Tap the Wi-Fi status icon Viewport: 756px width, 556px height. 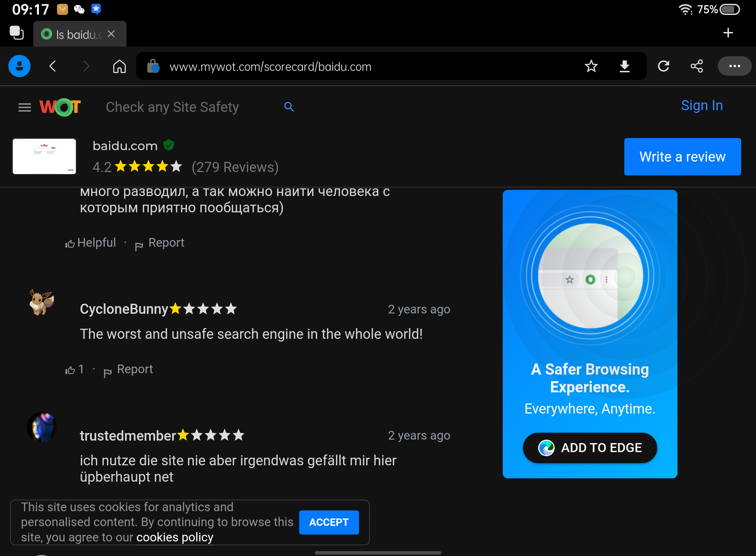click(685, 9)
